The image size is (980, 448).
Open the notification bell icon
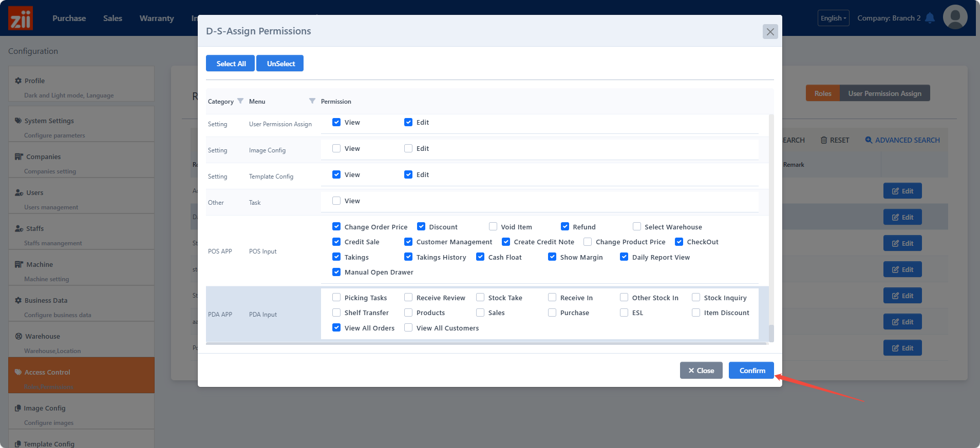930,18
